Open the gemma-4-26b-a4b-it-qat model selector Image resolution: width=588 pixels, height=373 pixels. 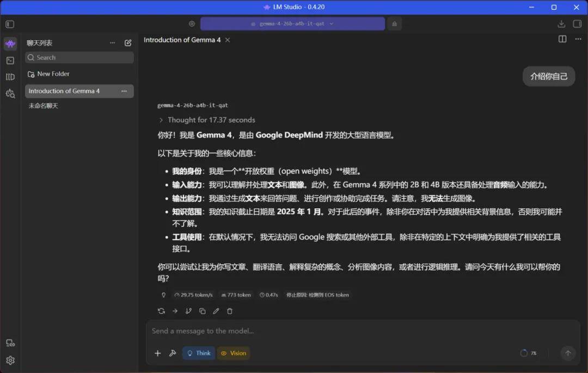pyautogui.click(x=292, y=23)
